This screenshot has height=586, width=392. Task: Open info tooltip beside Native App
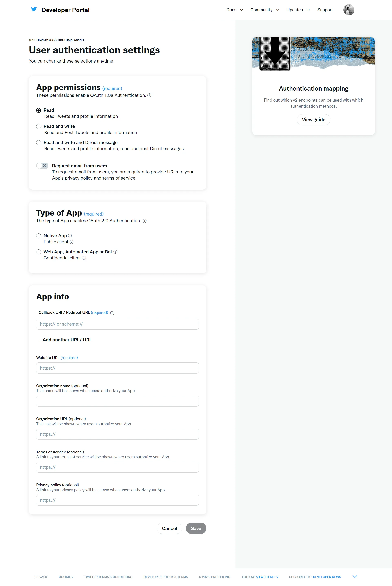click(70, 235)
